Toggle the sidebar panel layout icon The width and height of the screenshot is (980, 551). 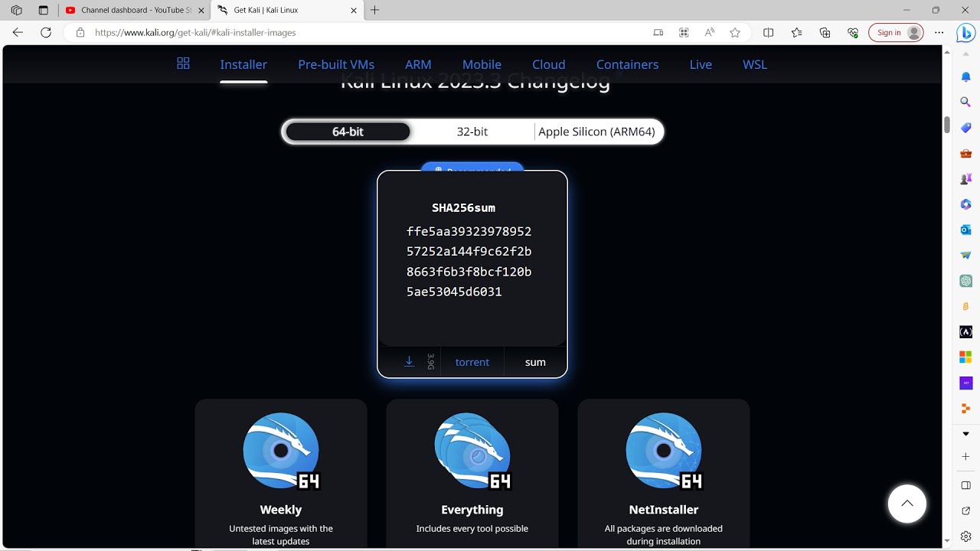[x=965, y=485]
